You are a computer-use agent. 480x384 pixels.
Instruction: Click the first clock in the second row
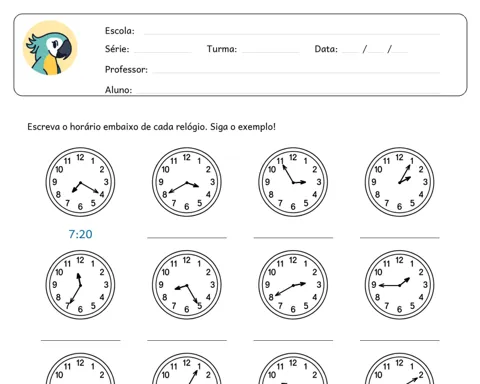[80, 285]
